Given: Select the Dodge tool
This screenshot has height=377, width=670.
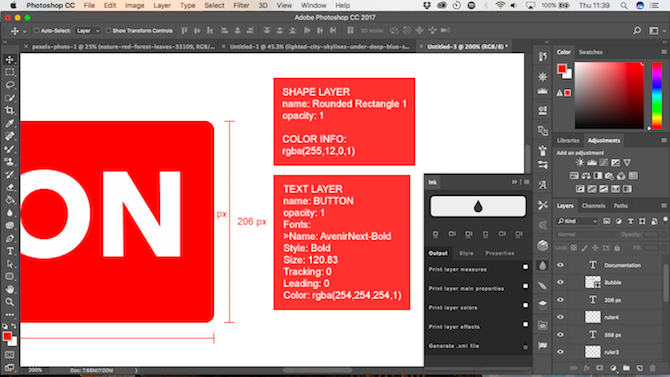Looking at the screenshot, I should tap(9, 225).
